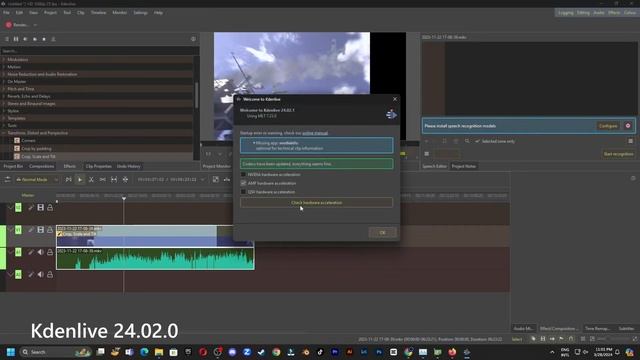
Task: Switch to the Compositions tab
Action: pos(41,167)
